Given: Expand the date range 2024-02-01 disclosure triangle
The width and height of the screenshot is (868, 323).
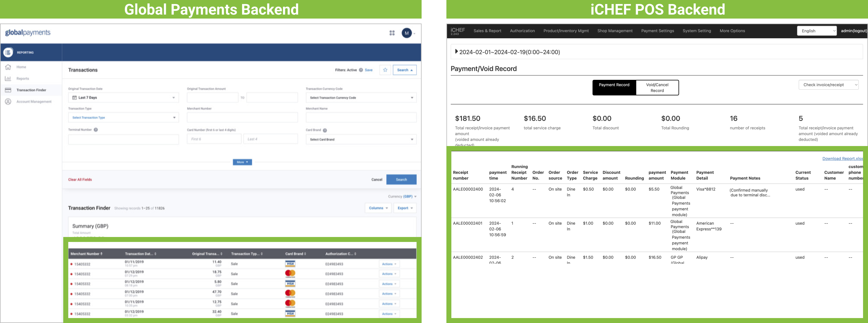Looking at the screenshot, I should point(456,52).
